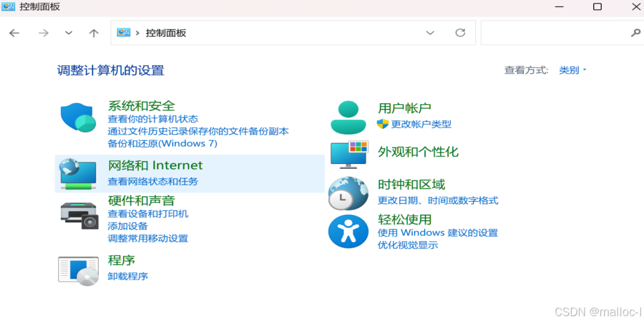Click the Programs disc icon
Image resolution: width=644 pixels, height=323 pixels.
click(78, 271)
